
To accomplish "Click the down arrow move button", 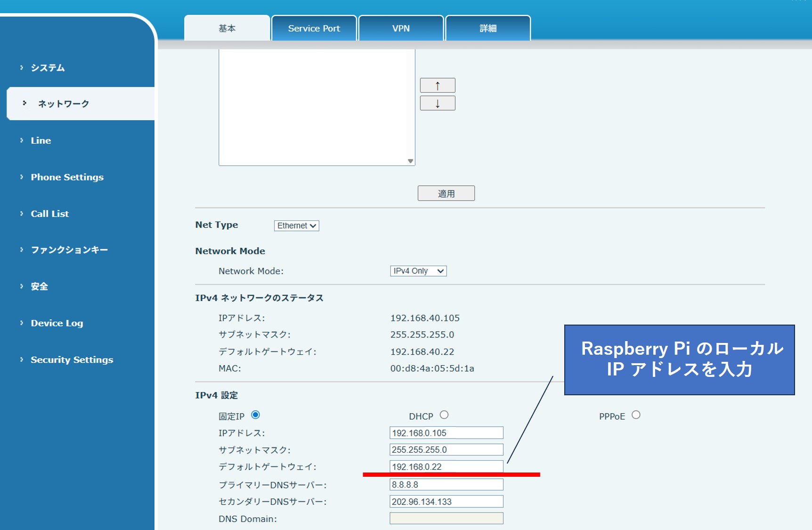I will pos(438,103).
